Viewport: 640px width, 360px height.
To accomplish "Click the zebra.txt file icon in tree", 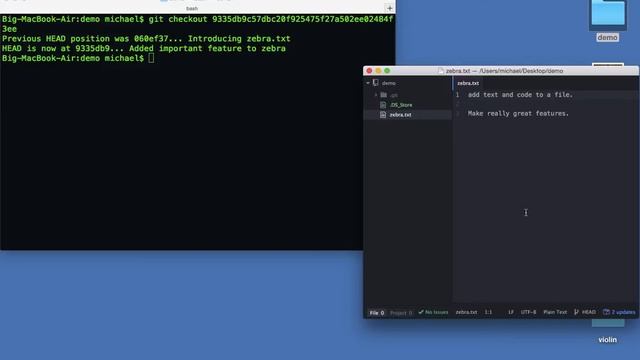I will 383,115.
